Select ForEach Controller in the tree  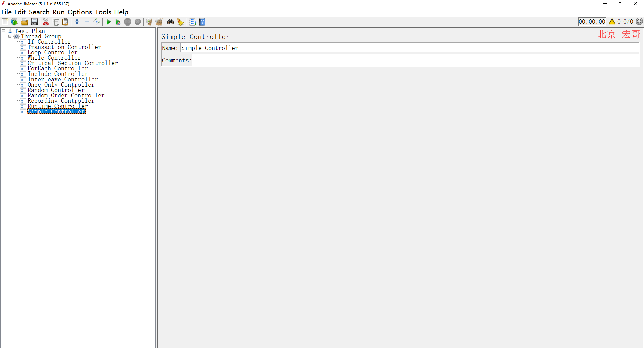coord(58,68)
